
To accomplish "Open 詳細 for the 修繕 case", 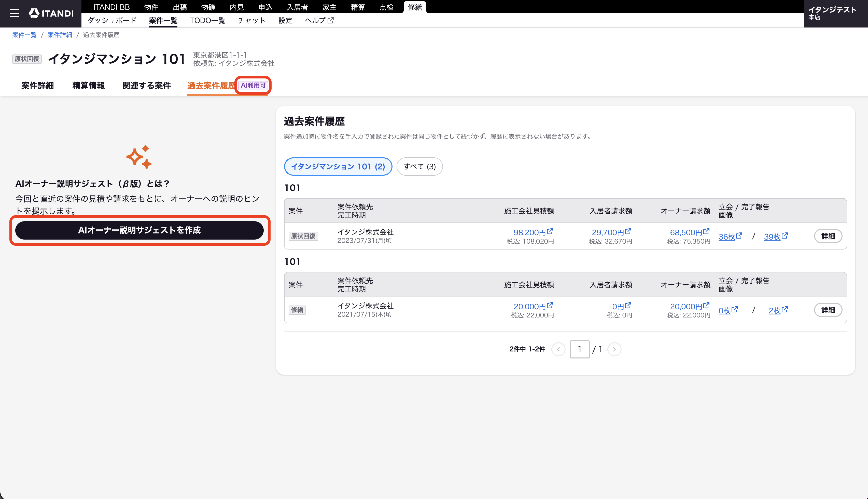I will (828, 310).
